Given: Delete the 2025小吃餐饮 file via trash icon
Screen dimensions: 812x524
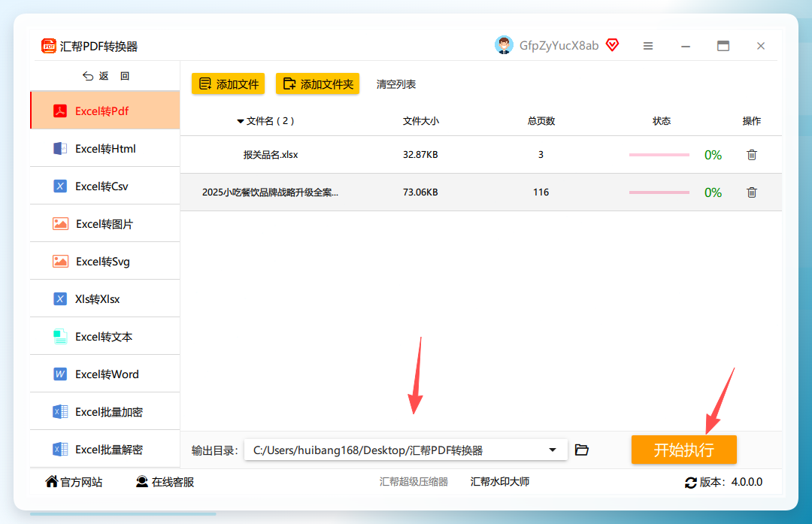Looking at the screenshot, I should pyautogui.click(x=752, y=192).
